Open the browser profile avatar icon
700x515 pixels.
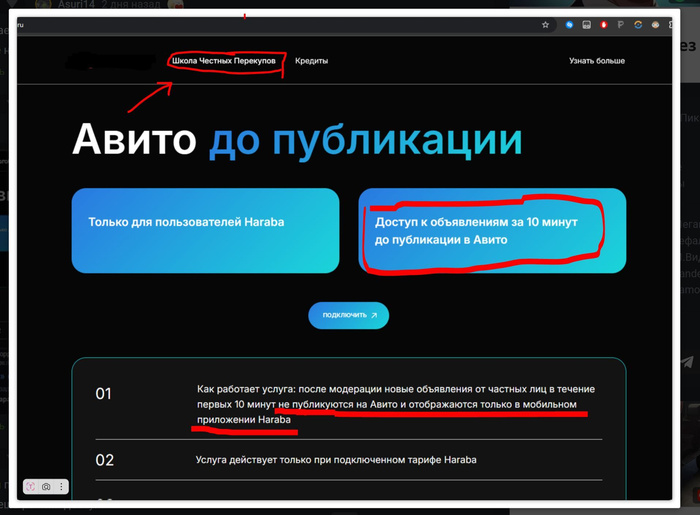655,25
